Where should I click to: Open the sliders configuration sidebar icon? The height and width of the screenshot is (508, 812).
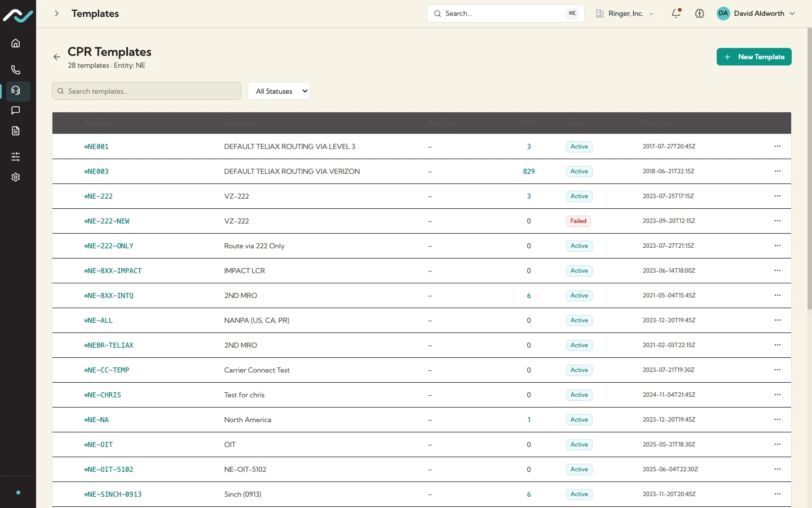[16, 156]
